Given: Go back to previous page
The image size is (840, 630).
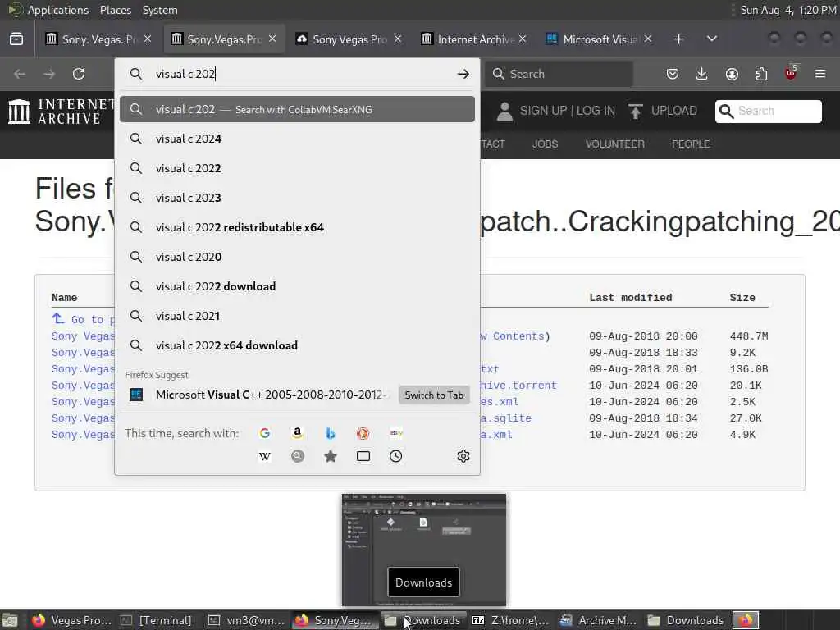Looking at the screenshot, I should point(20,74).
